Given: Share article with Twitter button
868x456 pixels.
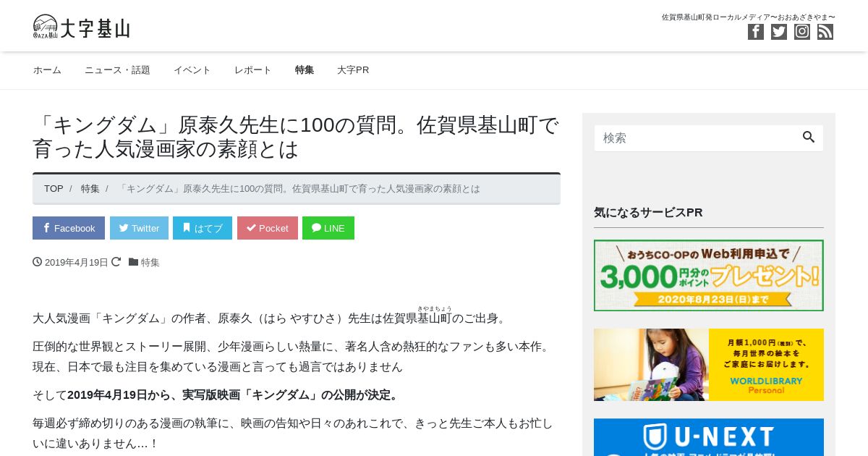Looking at the screenshot, I should (x=139, y=228).
